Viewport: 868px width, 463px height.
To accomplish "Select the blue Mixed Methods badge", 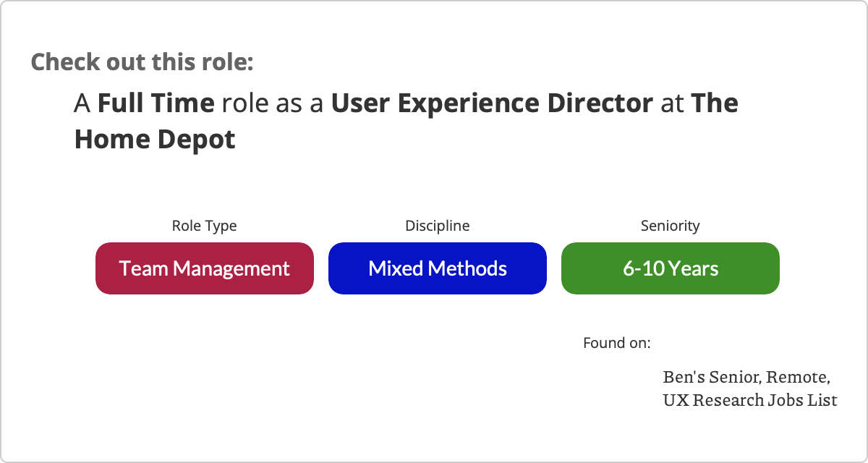I will [x=438, y=268].
